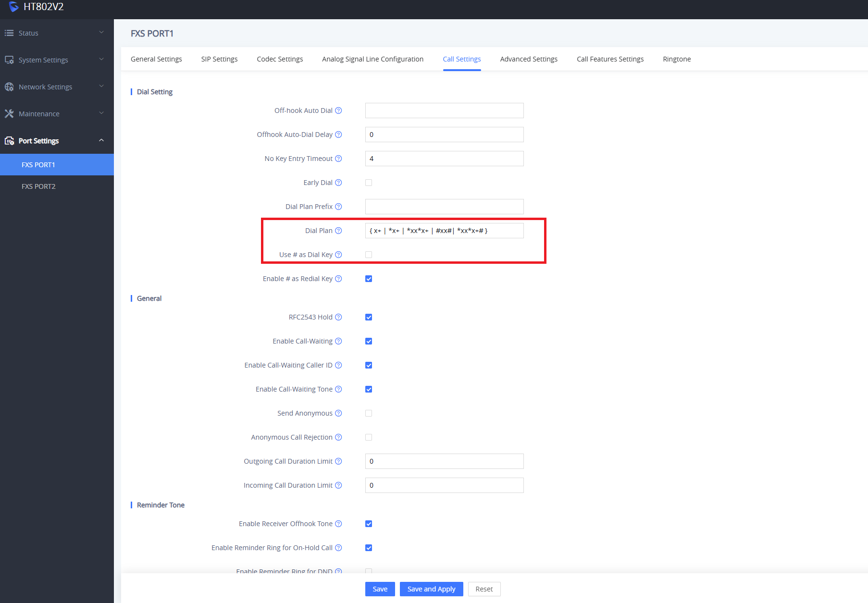868x603 pixels.
Task: Click the help icon beside RFC2543 Hold
Action: 338,317
